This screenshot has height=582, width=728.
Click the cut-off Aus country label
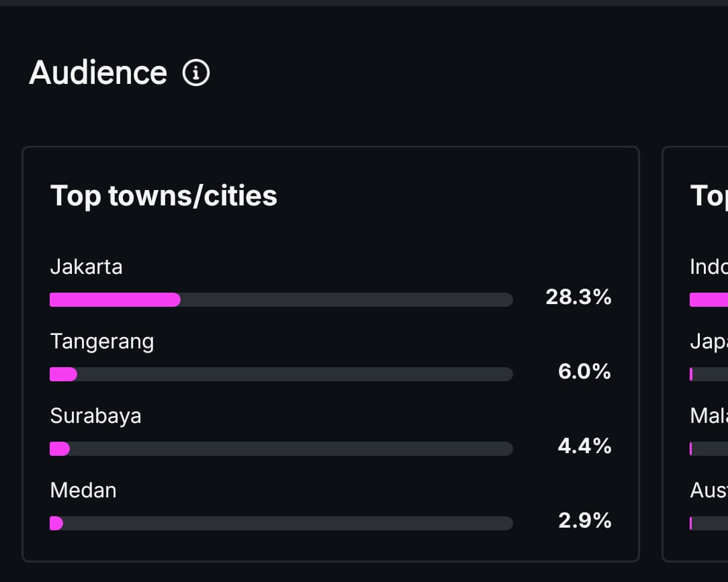[709, 490]
